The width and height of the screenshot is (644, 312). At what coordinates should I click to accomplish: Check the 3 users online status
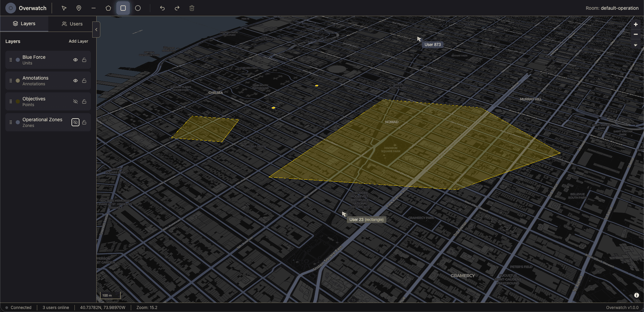(x=56, y=307)
